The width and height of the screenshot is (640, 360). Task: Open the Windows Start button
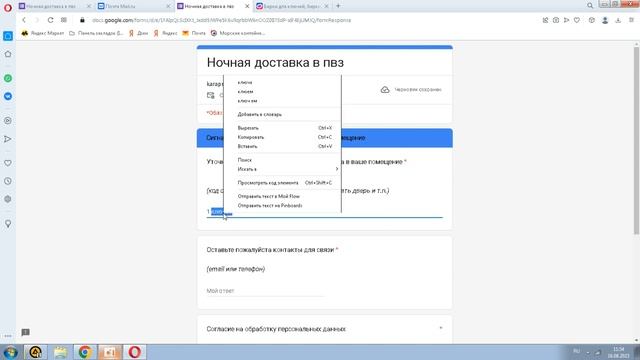pyautogui.click(x=10, y=352)
